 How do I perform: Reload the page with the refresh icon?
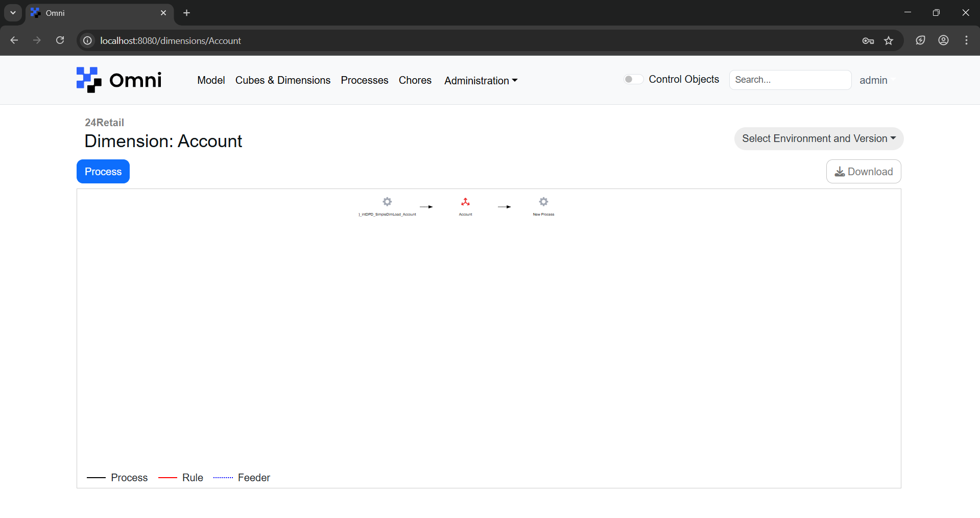click(x=60, y=40)
